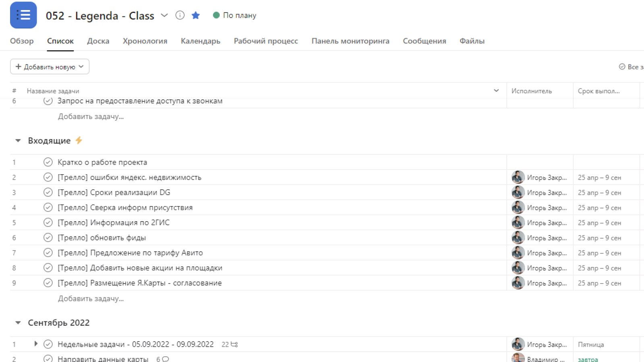Open the project title dropdown chevron

point(164,15)
